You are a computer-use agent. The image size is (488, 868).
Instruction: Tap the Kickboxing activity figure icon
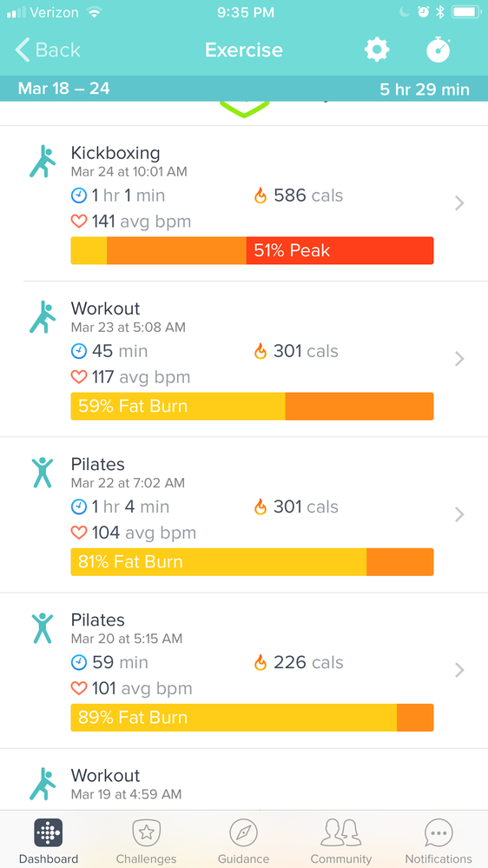tap(43, 161)
